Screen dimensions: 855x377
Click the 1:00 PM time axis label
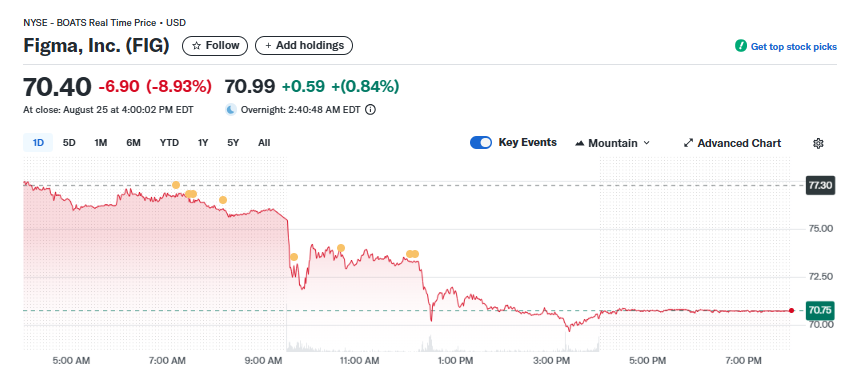[455, 361]
